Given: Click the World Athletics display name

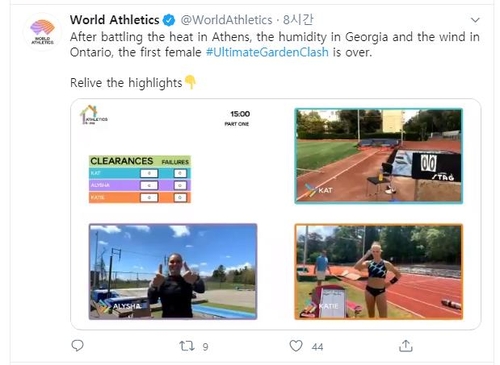Looking at the screenshot, I should 114,20.
